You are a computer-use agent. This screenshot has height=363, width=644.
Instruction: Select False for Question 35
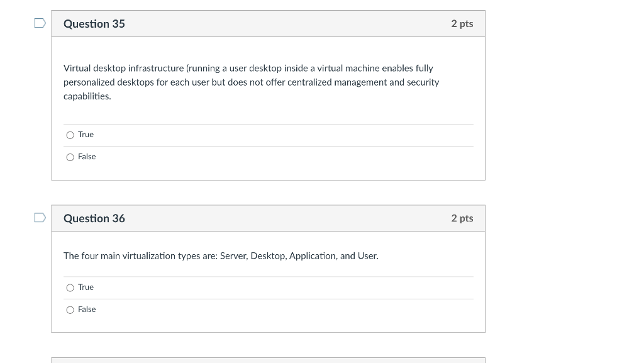click(x=70, y=157)
